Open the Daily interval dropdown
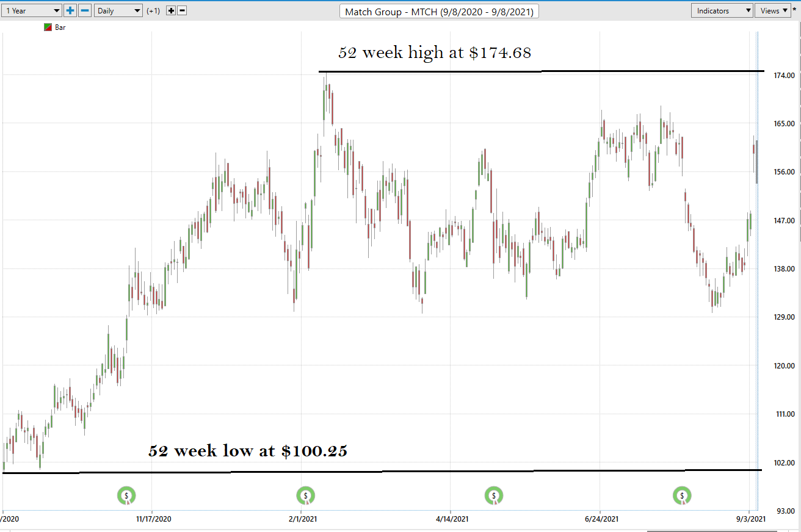 tap(118, 10)
